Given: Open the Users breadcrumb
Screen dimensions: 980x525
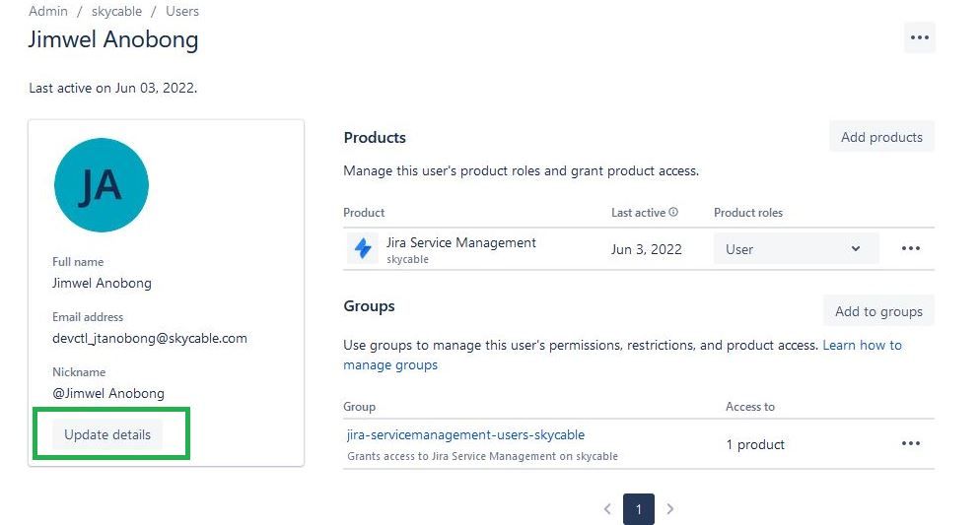Looking at the screenshot, I should pyautogui.click(x=182, y=11).
